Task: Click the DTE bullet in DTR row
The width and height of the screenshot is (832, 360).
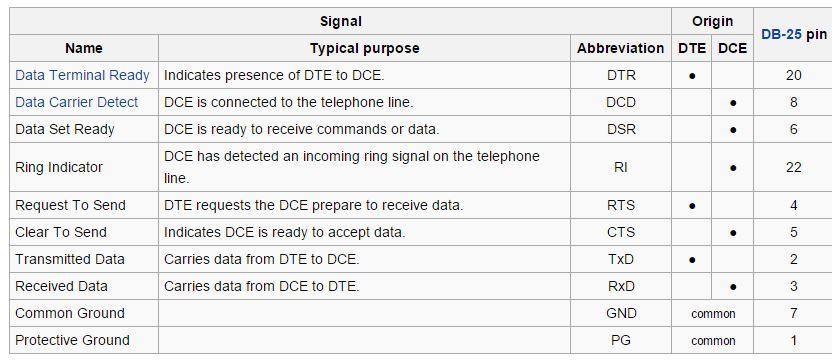Action: pos(691,75)
